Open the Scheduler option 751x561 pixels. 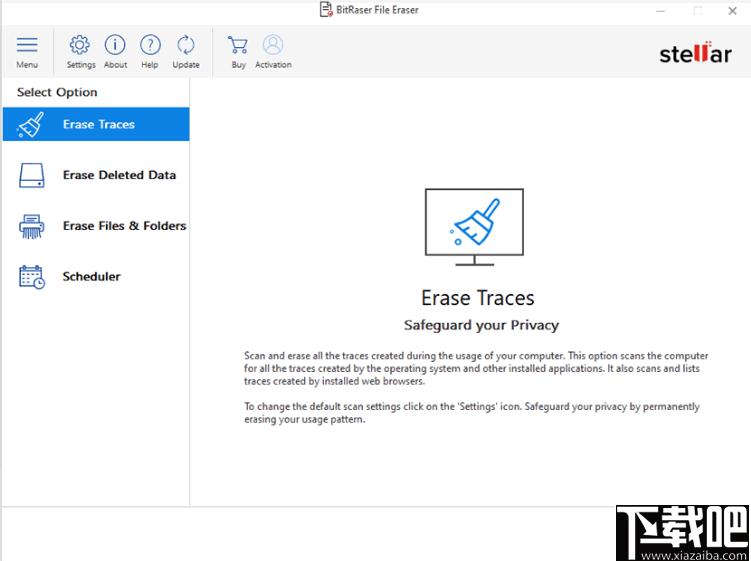tap(96, 276)
